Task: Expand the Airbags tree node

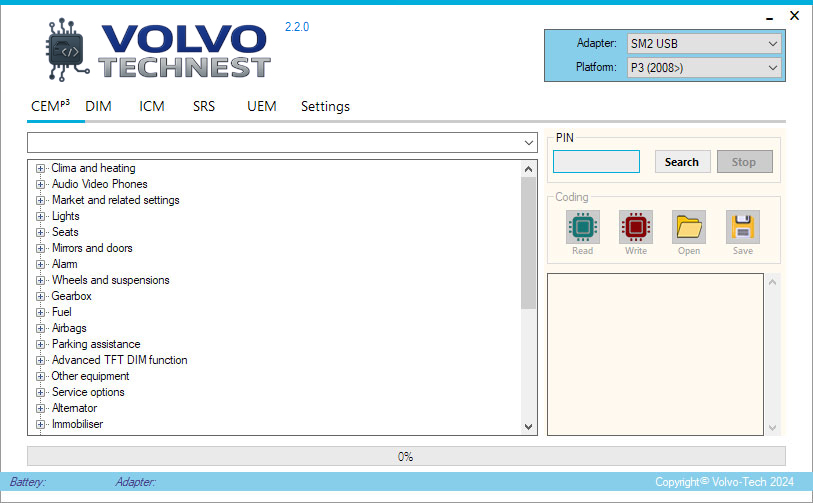Action: pyautogui.click(x=40, y=329)
